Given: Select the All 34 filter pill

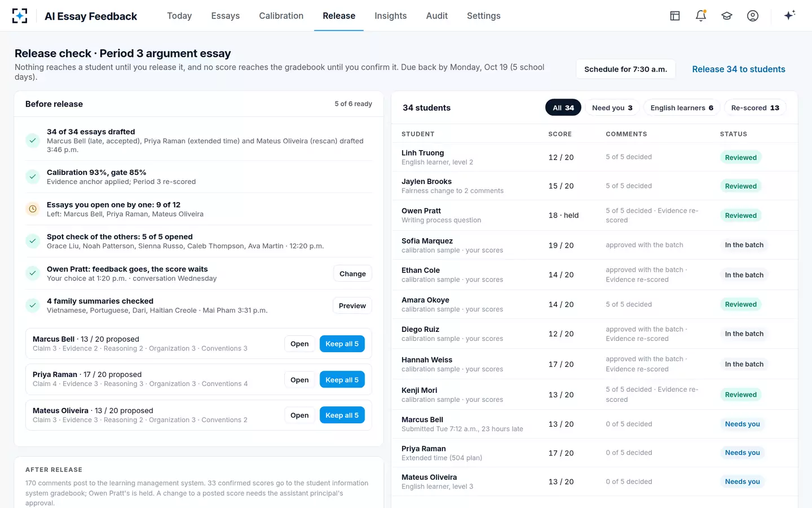Looking at the screenshot, I should pyautogui.click(x=563, y=108).
